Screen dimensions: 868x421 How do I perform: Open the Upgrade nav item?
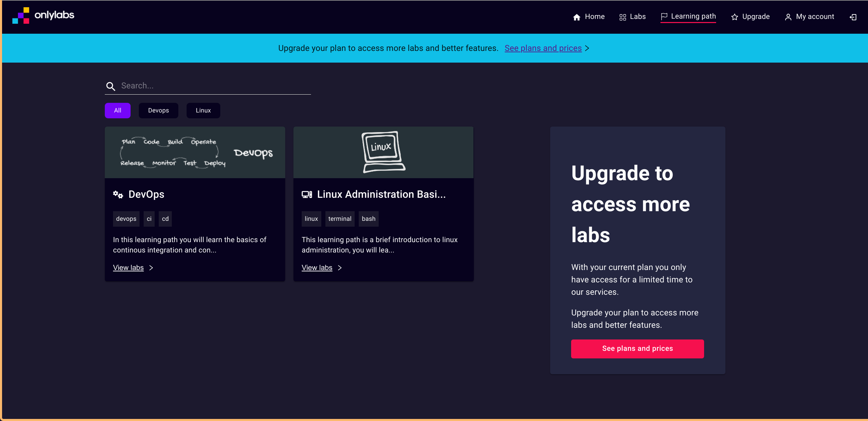pyautogui.click(x=750, y=17)
